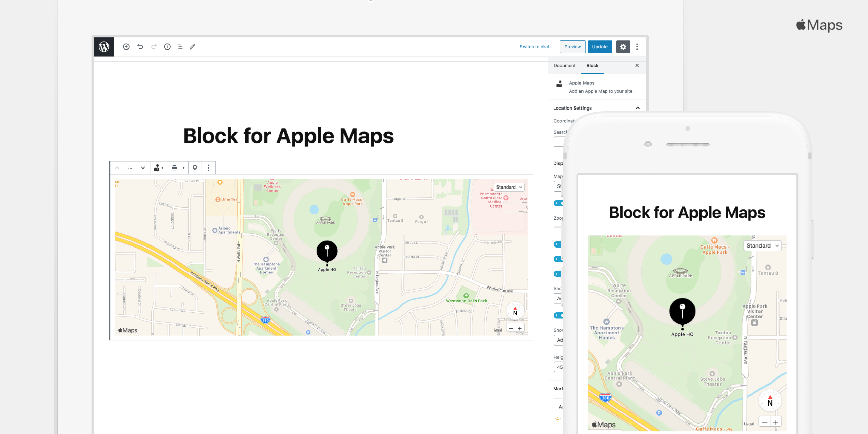Zoom out on the phone map
Screen dimensions: 868x434
(765, 422)
